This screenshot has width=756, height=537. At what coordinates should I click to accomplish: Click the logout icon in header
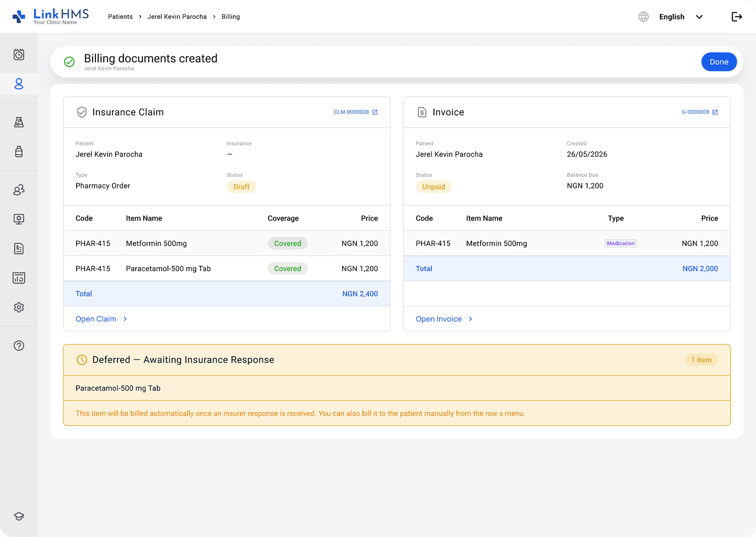(x=737, y=17)
